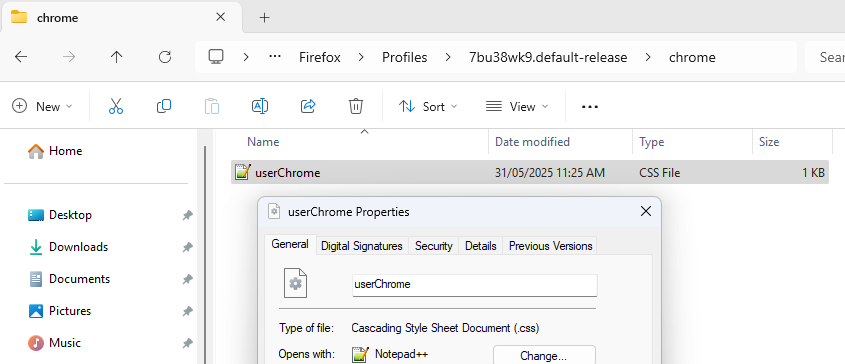Refresh the chrome folder view

tap(165, 57)
